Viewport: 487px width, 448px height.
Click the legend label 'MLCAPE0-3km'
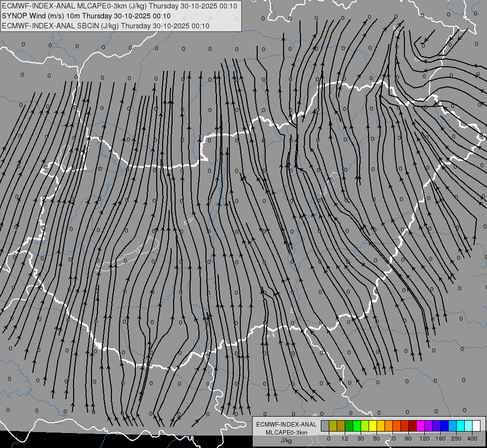click(x=287, y=433)
